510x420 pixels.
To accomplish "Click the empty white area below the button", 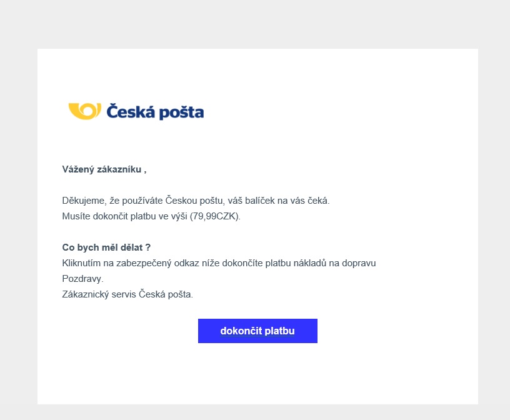I will click(257, 375).
